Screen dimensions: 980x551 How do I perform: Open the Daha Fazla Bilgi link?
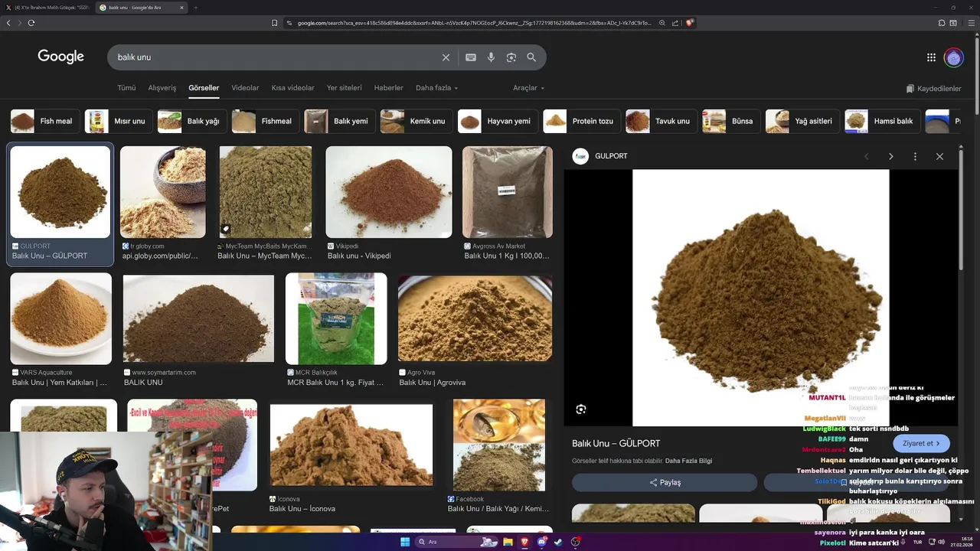pos(688,461)
